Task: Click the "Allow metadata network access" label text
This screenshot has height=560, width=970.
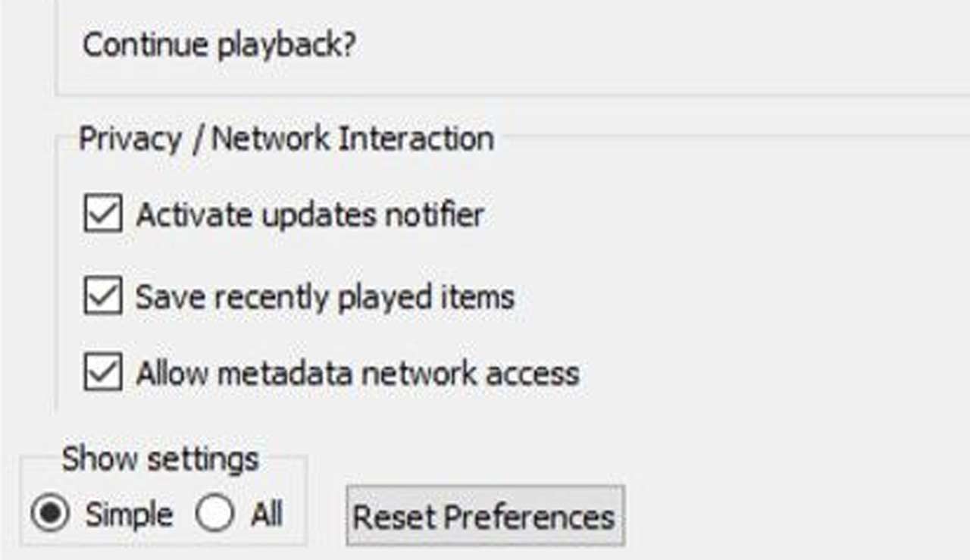Action: click(357, 374)
